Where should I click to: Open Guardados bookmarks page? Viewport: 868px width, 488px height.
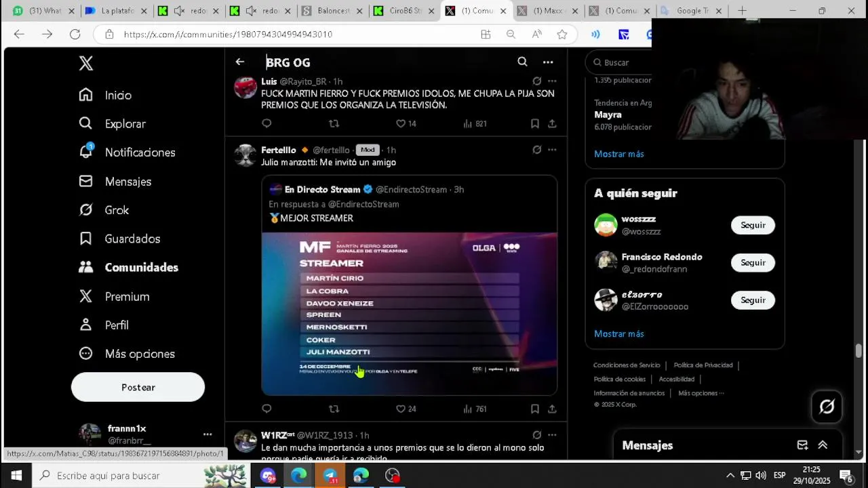[x=119, y=239]
